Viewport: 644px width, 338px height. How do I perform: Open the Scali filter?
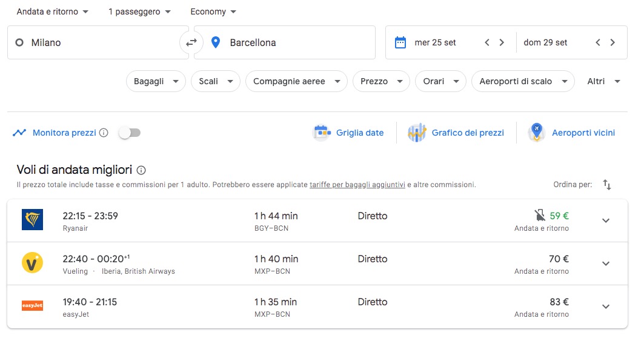tap(215, 81)
